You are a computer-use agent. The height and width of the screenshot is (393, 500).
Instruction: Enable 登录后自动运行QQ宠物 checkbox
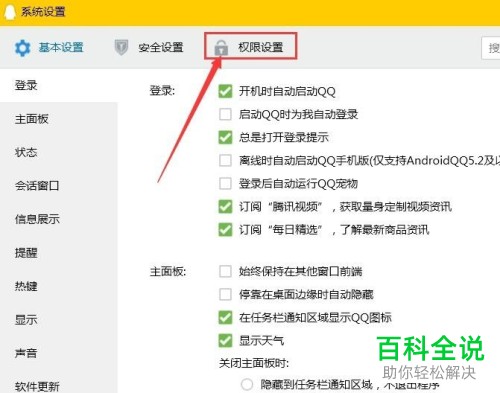pos(225,183)
